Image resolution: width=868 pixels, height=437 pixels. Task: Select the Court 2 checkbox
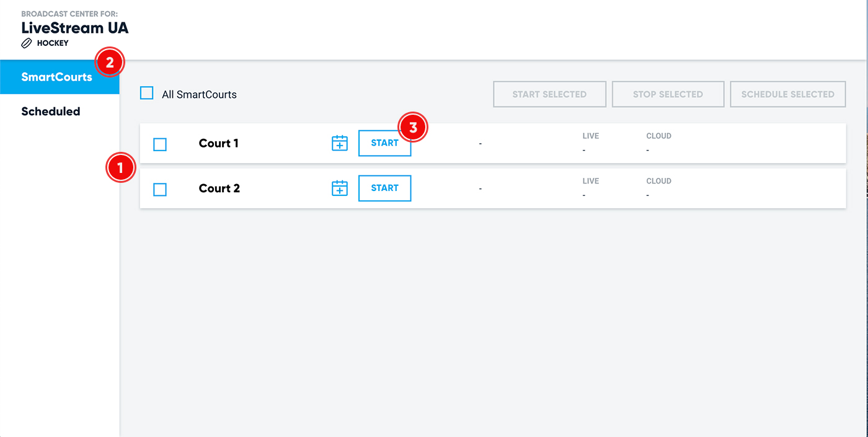pos(160,190)
